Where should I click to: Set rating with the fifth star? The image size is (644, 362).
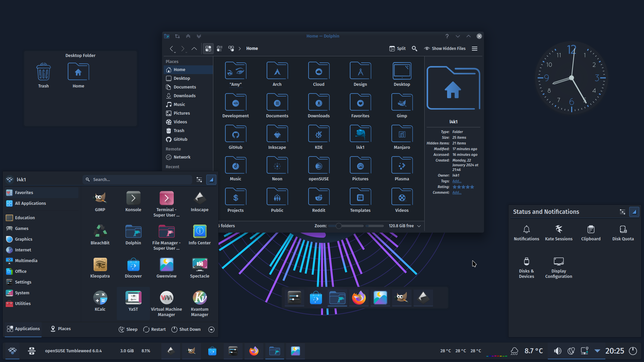472,187
